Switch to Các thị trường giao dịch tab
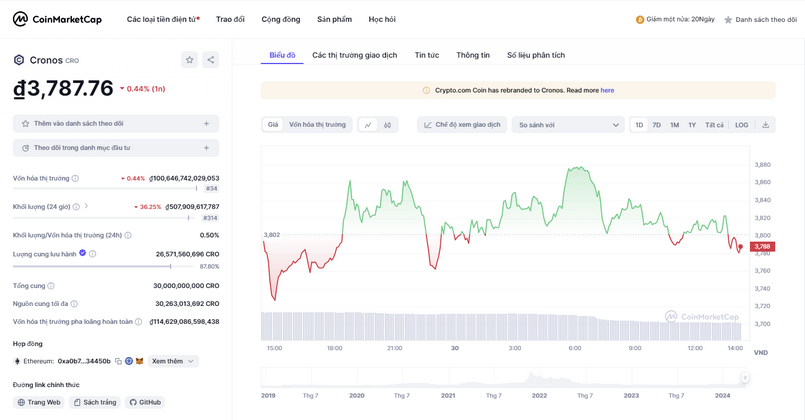The image size is (805, 420). (355, 55)
